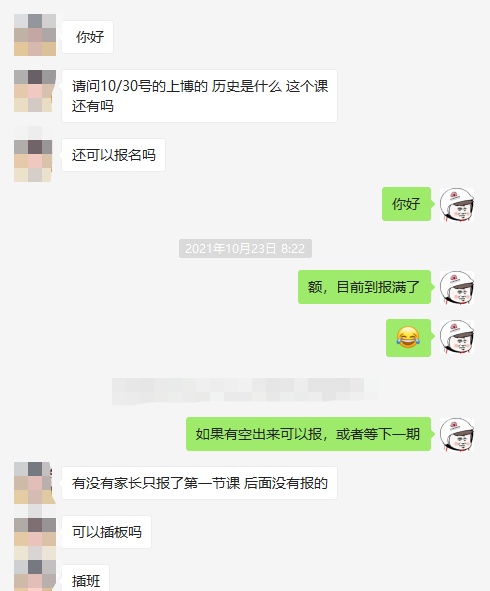
Task: Select the green 你好 reply bubble
Action: (x=406, y=204)
